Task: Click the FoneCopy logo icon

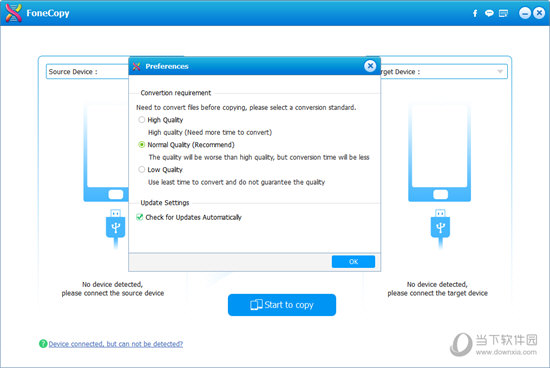Action: (13, 13)
